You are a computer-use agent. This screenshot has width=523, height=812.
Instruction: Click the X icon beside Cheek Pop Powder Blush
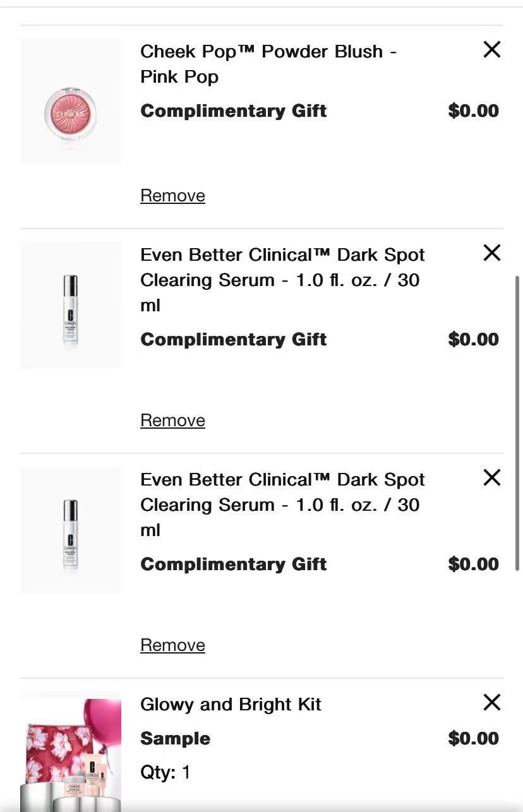pyautogui.click(x=491, y=50)
